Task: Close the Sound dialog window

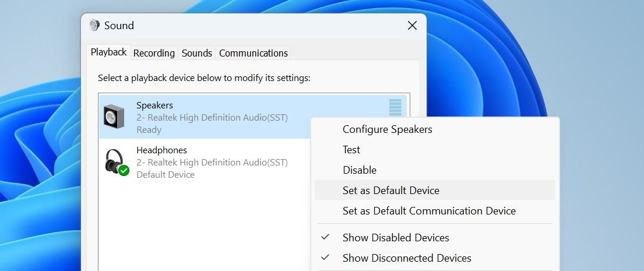Action: click(412, 26)
